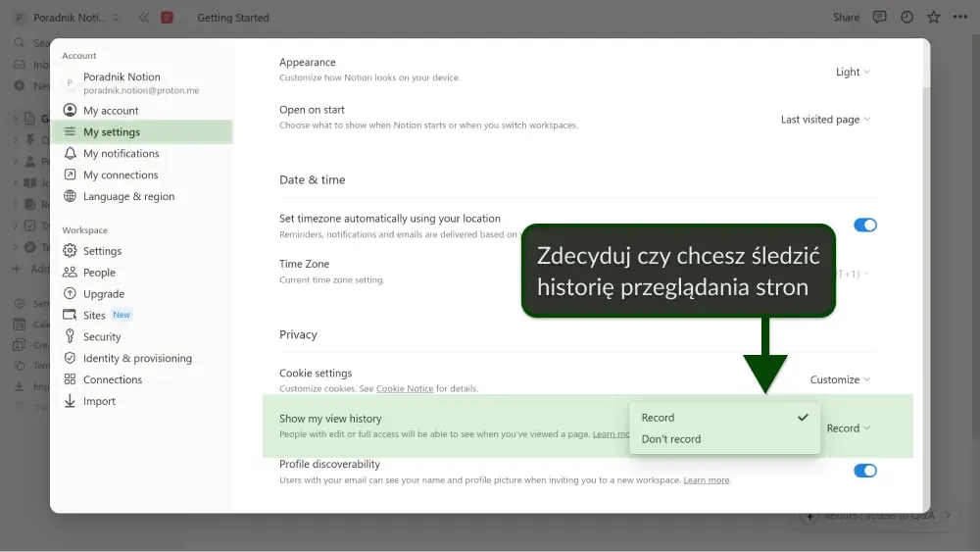980x552 pixels.
Task: Click the Getting Started page title
Action: 233,18
